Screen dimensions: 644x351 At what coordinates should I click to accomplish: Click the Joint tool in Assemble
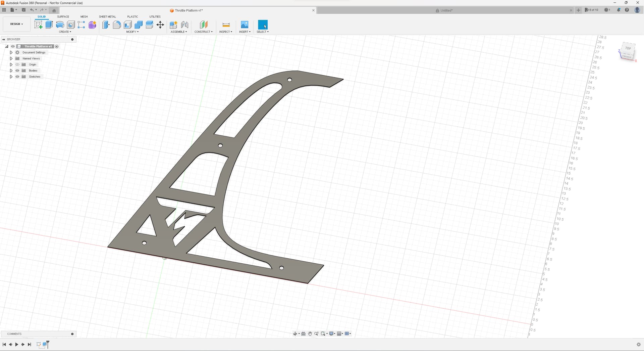click(x=184, y=25)
